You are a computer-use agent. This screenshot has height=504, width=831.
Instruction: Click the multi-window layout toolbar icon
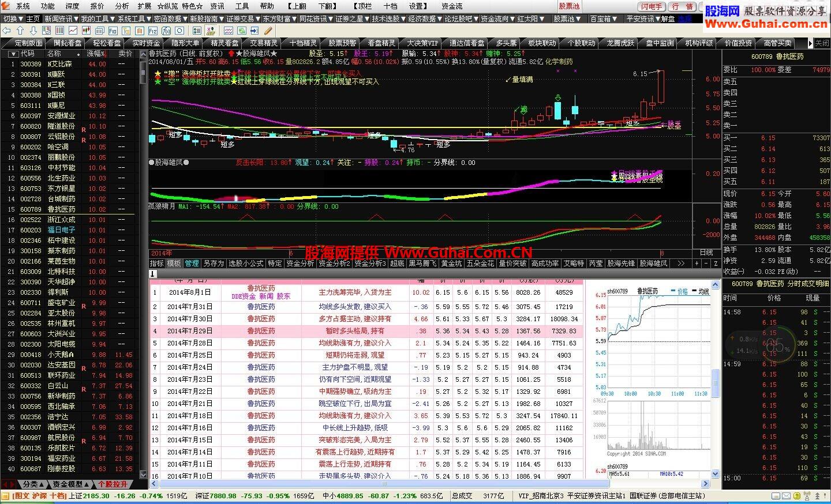(99, 31)
